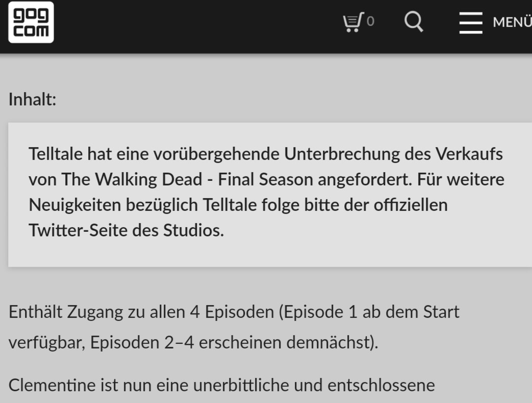Click the Clementine ist nun eine paragraph

point(221,385)
